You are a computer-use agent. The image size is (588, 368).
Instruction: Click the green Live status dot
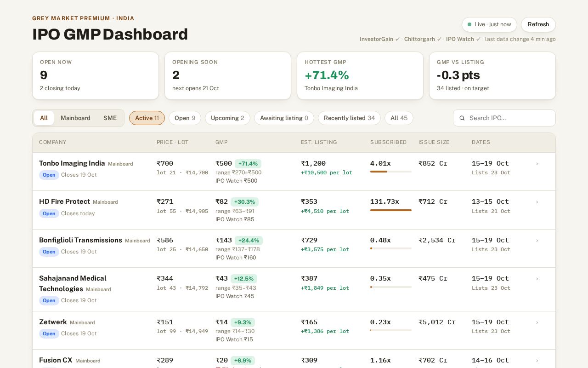tap(469, 24)
